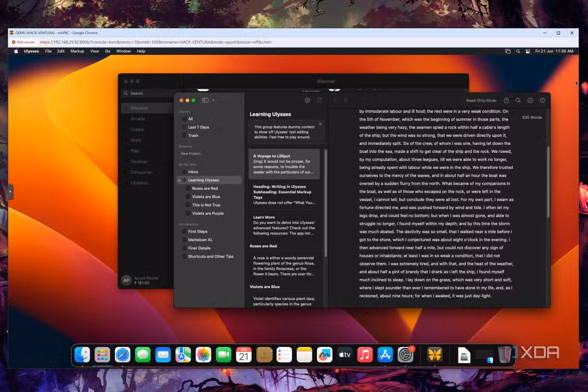Open the Window menu
588x392 pixels.
(124, 51)
